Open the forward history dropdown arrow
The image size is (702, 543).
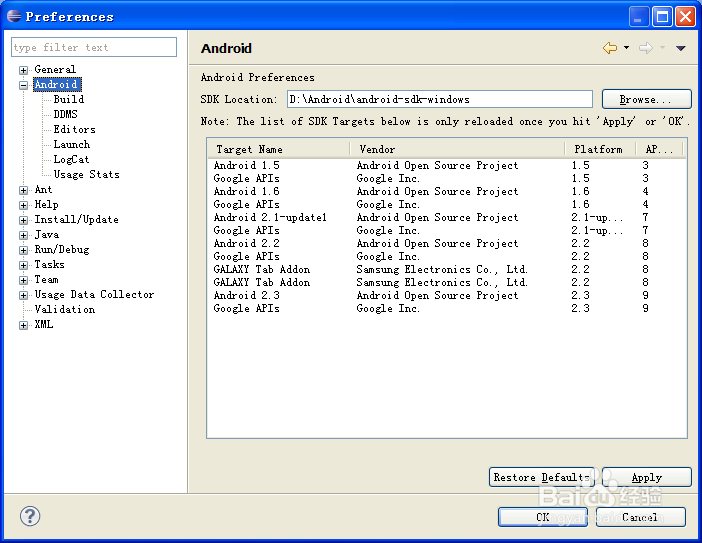pyautogui.click(x=662, y=47)
